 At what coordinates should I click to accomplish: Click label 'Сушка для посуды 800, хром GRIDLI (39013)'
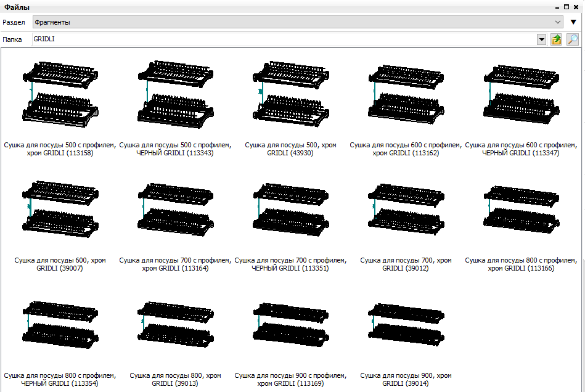[175, 379]
